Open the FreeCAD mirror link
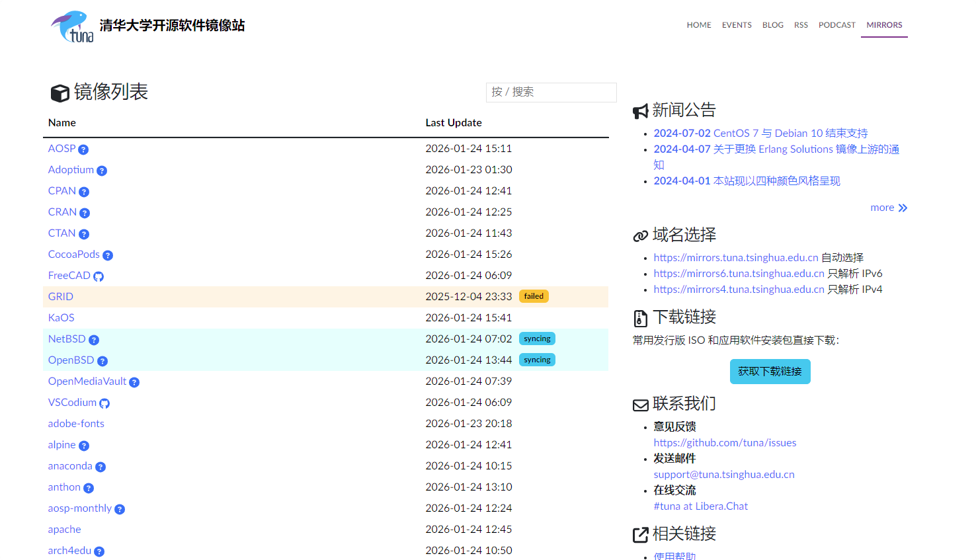976x560 pixels. [x=69, y=276]
